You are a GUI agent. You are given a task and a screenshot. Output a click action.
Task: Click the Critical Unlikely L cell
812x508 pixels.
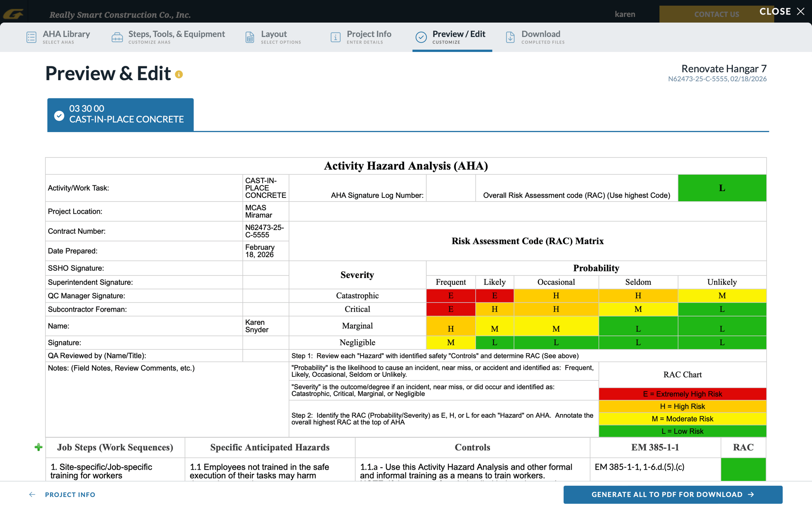722,309
